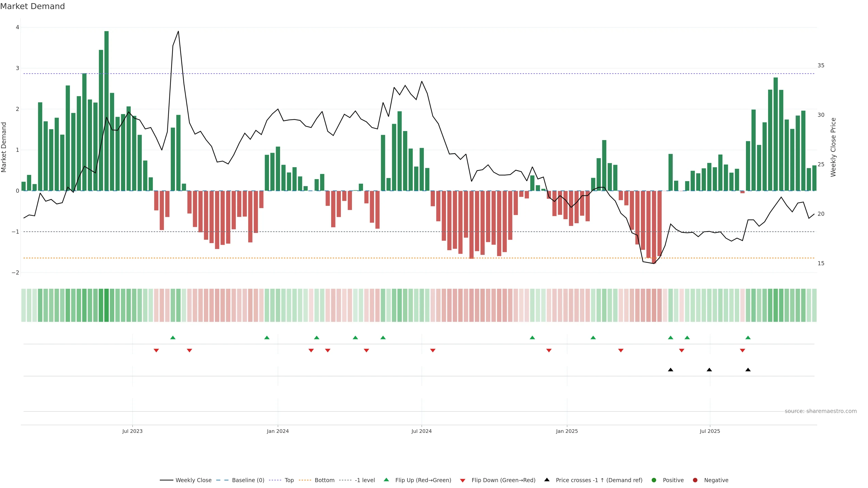Click Flip Down red triangle legend icon
This screenshot has width=868, height=488.
click(463, 480)
